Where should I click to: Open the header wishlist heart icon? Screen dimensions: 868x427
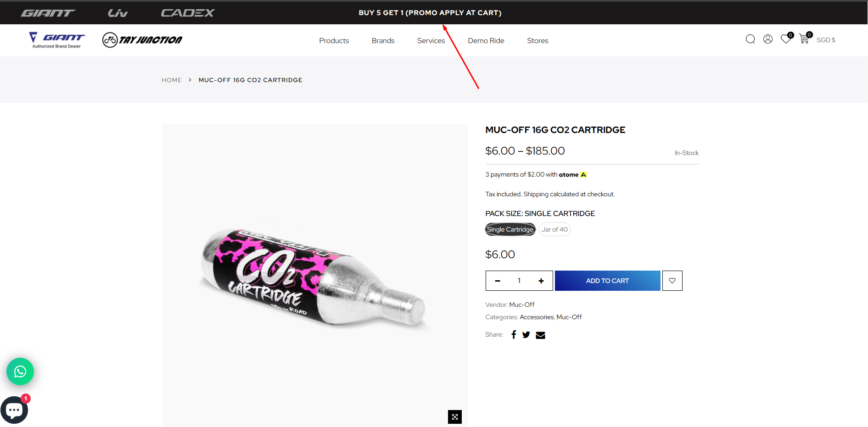785,39
